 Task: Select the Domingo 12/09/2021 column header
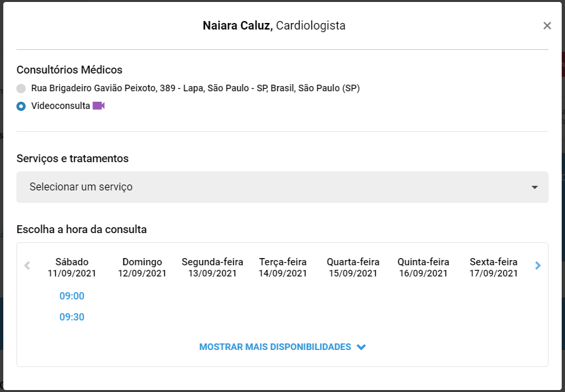click(142, 268)
